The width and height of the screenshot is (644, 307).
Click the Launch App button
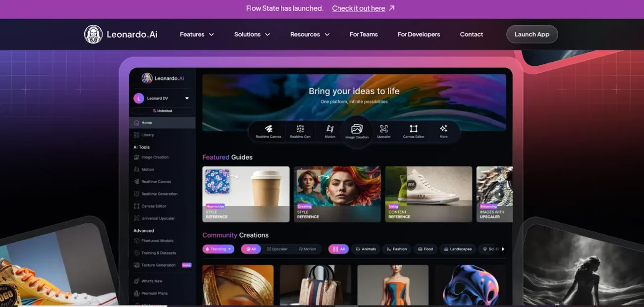pyautogui.click(x=532, y=35)
